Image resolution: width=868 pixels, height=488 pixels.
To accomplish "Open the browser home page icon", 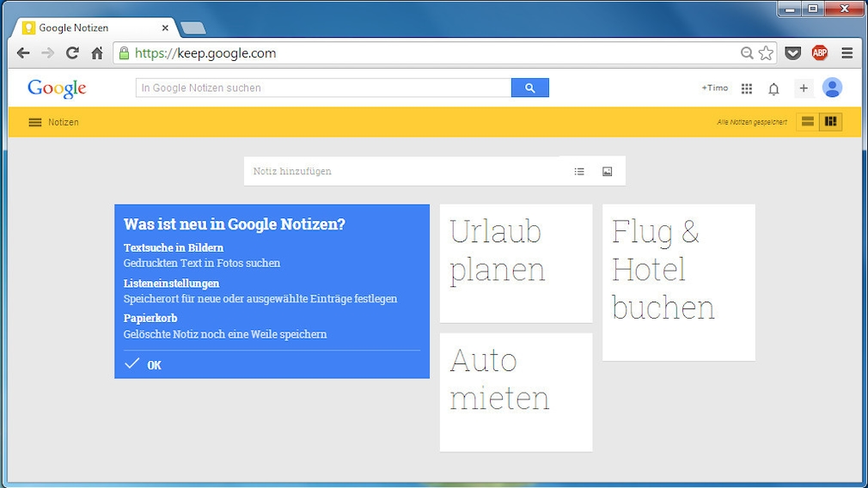I will (97, 53).
